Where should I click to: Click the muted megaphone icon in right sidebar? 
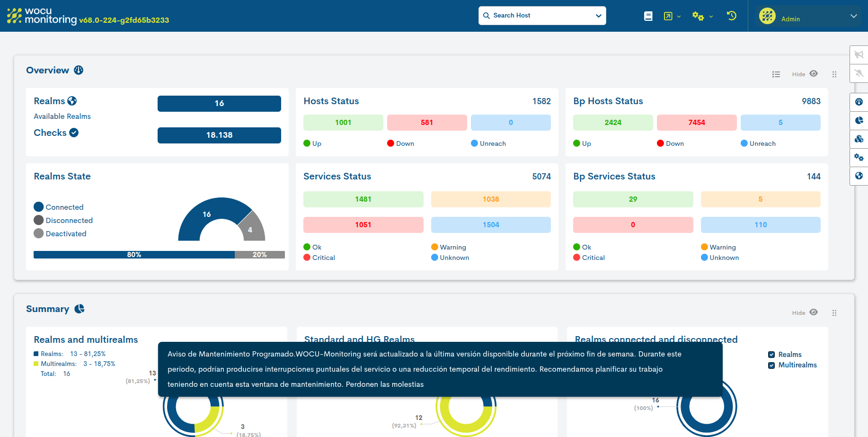[859, 55]
